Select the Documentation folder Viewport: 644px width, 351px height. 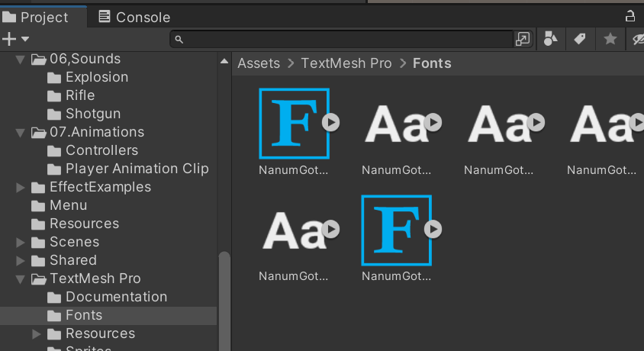coord(107,297)
